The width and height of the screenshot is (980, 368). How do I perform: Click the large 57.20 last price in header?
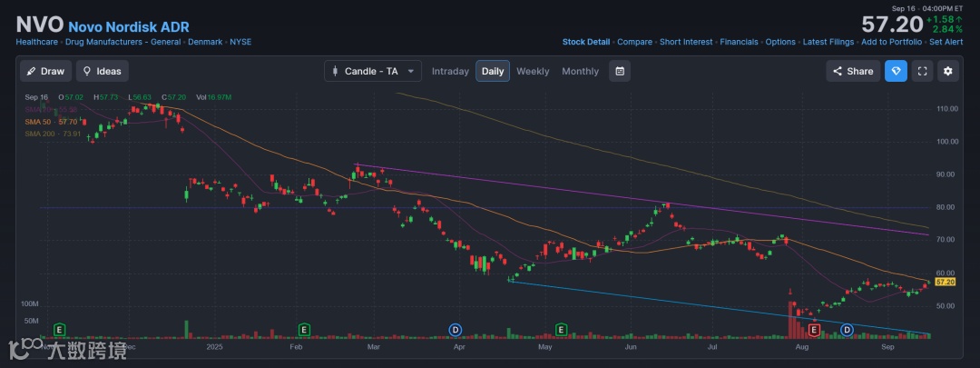892,25
